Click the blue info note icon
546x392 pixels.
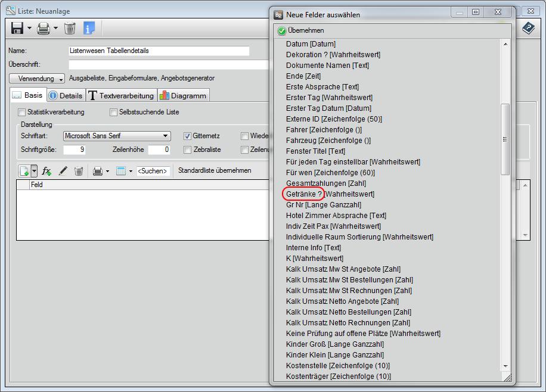point(89,28)
